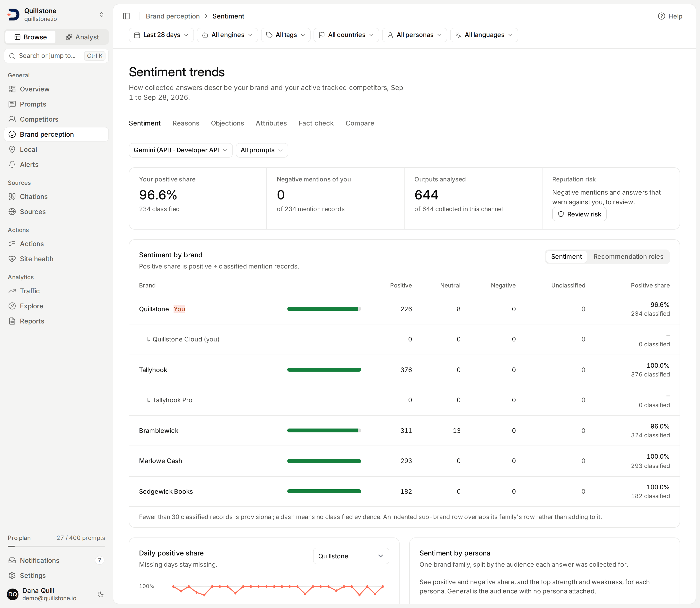Open the Last 28 days date filter
This screenshot has width=700, height=608.
[x=161, y=35]
